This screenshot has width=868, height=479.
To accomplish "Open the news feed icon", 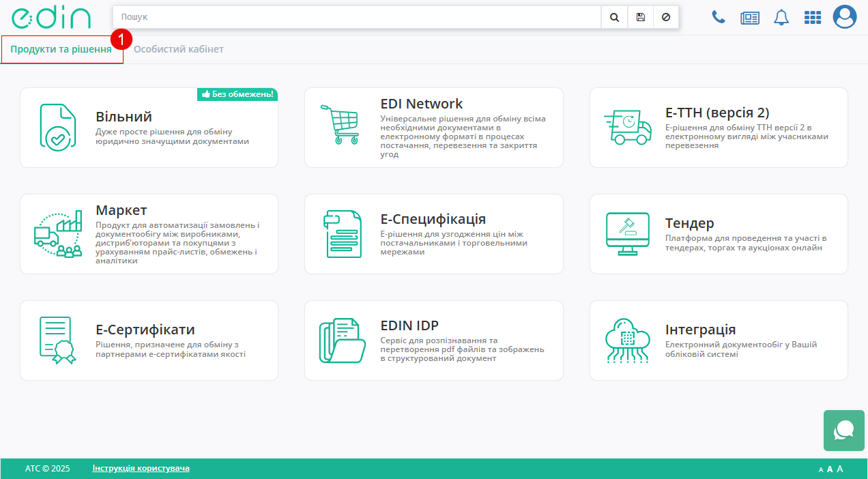I will point(750,18).
